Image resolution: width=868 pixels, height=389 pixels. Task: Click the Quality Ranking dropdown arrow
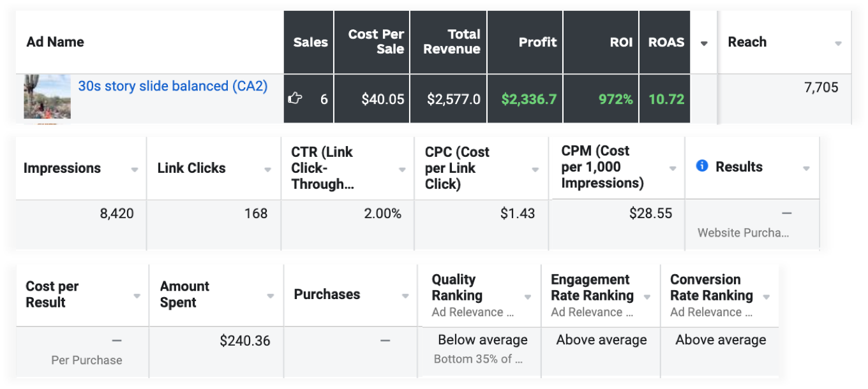[528, 297]
